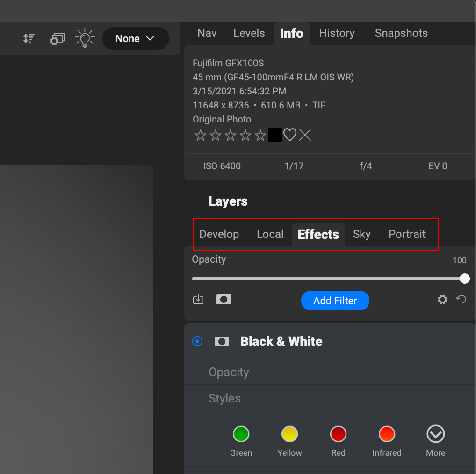The width and height of the screenshot is (476, 474).
Task: Open the batch settings gear-stack icon
Action: click(57, 39)
